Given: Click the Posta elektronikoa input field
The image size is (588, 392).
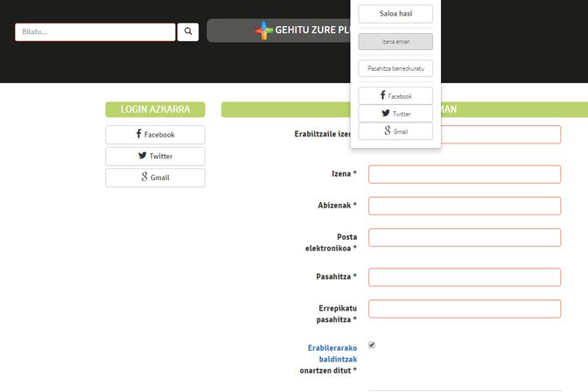Looking at the screenshot, I should [465, 237].
